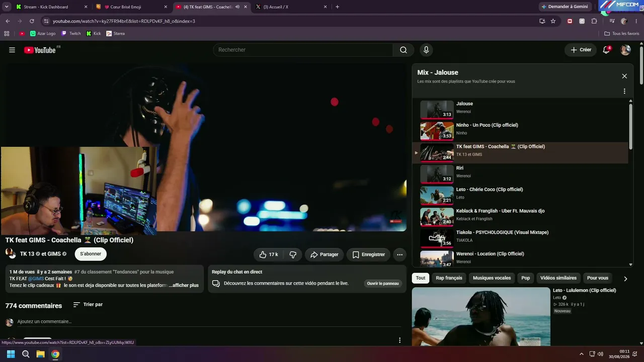Select Keblack & Franglish - Uber track
The width and height of the screenshot is (644, 362).
point(520,217)
